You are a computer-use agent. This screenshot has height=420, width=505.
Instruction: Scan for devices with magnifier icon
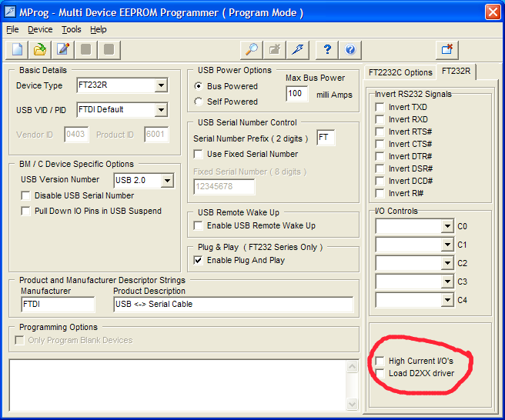coord(252,50)
